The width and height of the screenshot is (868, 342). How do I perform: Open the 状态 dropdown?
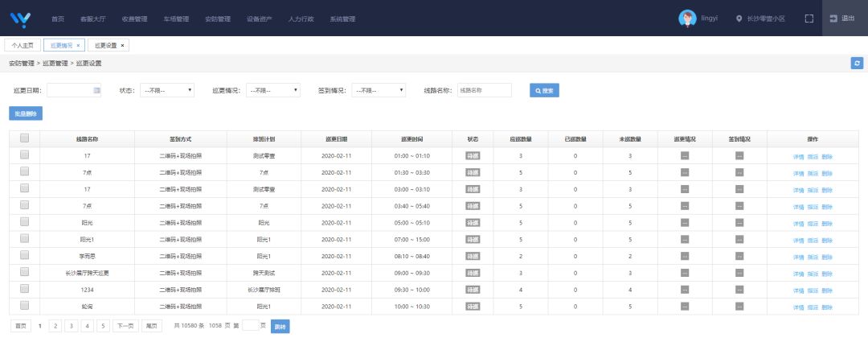click(167, 90)
